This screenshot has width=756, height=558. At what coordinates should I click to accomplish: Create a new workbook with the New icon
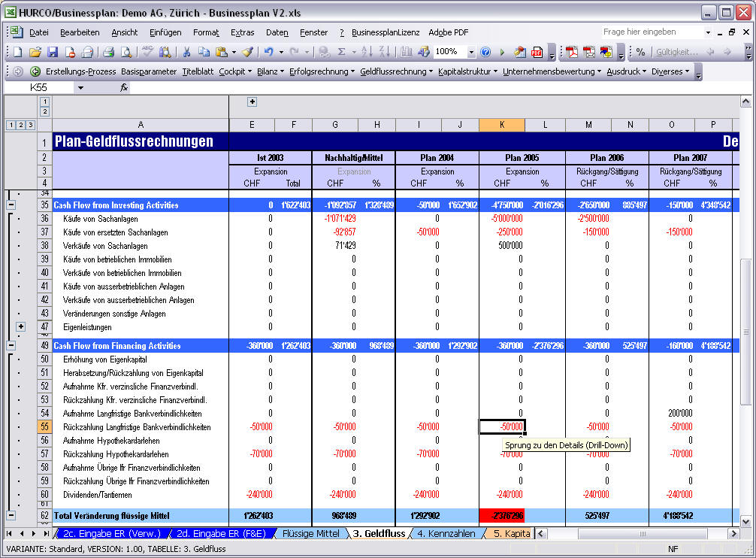click(x=17, y=52)
